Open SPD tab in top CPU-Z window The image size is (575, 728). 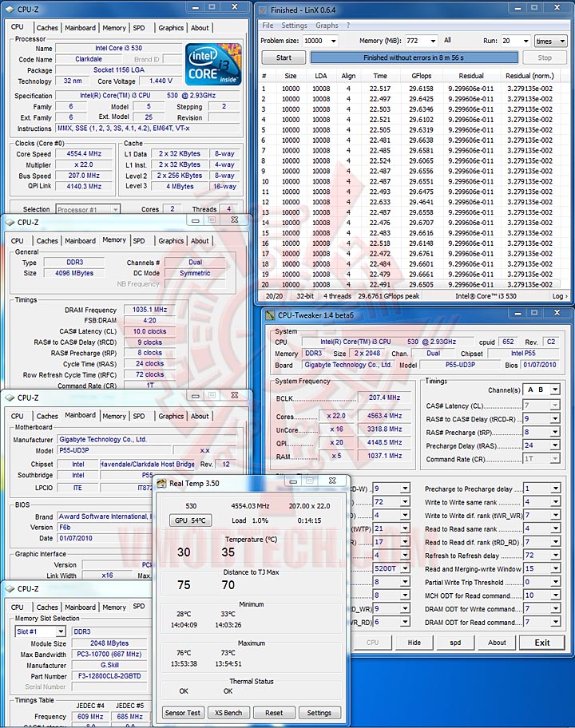pos(139,28)
